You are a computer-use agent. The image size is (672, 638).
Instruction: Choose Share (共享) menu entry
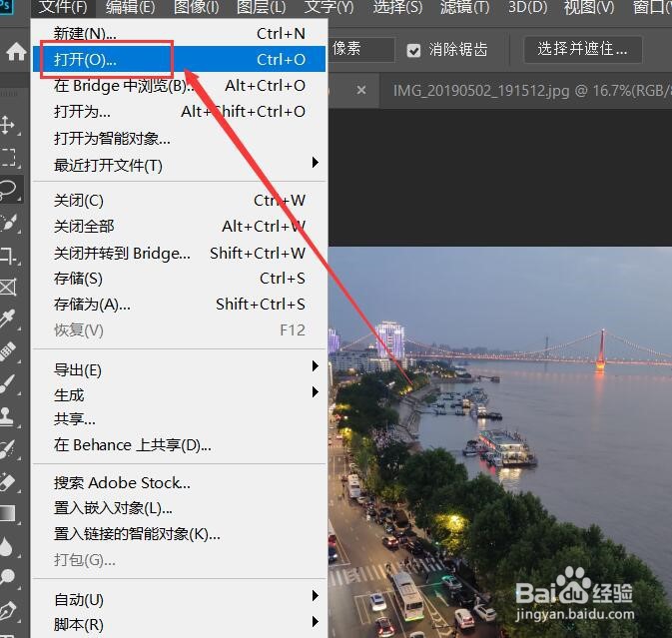click(x=179, y=419)
